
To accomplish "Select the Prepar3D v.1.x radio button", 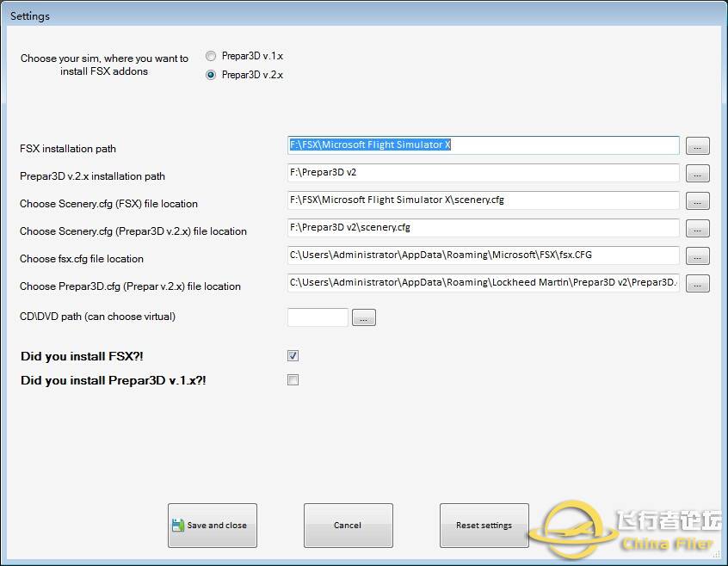I will click(211, 56).
